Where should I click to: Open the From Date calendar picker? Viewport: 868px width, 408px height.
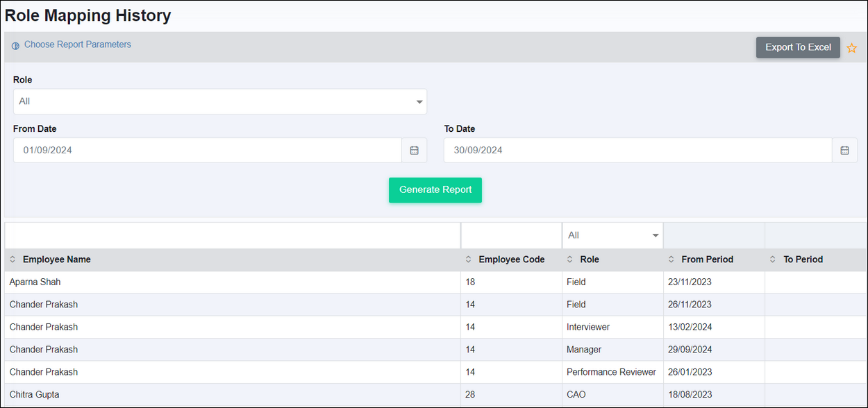click(415, 150)
